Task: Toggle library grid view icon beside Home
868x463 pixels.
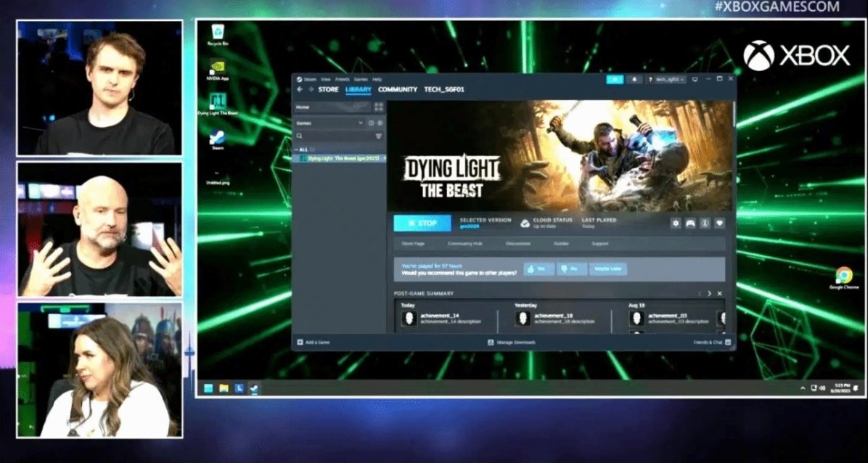Action: tap(379, 107)
